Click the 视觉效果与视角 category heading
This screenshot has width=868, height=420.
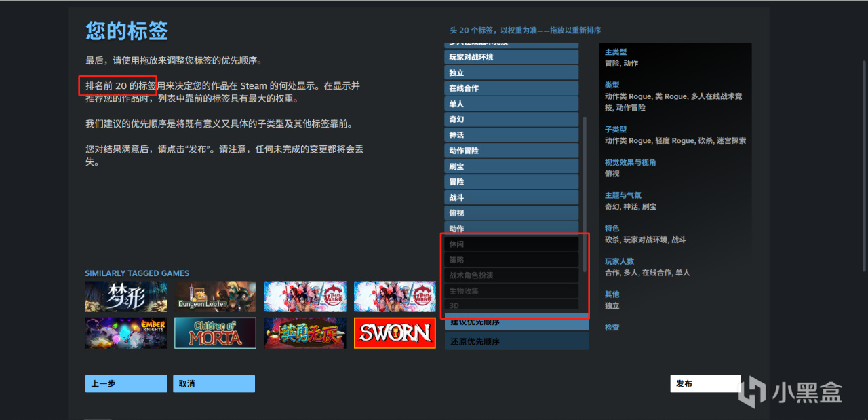point(631,162)
